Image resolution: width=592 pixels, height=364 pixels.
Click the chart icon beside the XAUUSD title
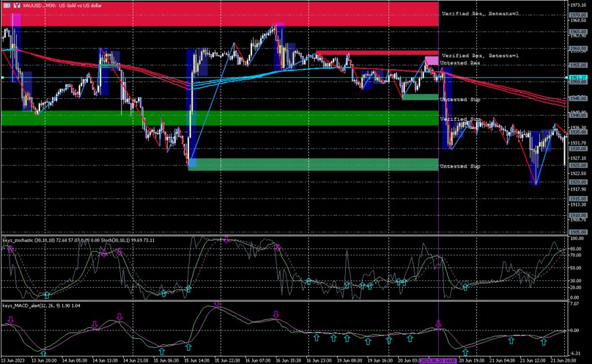coord(16,5)
